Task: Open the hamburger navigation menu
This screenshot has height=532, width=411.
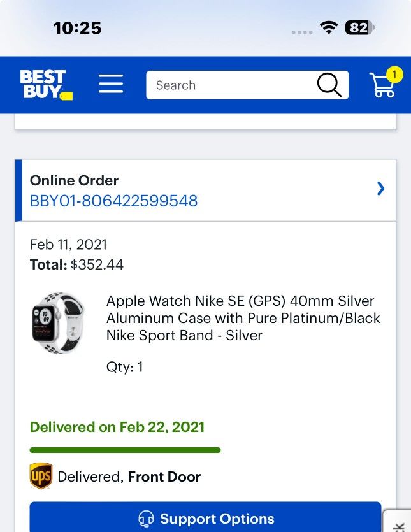Action: coord(111,85)
